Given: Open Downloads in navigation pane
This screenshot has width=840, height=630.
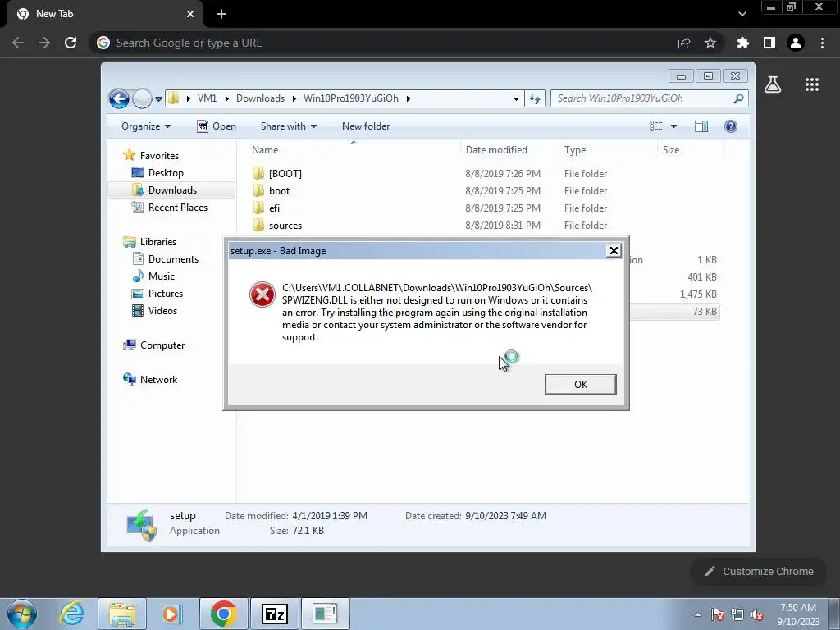Looking at the screenshot, I should [172, 190].
